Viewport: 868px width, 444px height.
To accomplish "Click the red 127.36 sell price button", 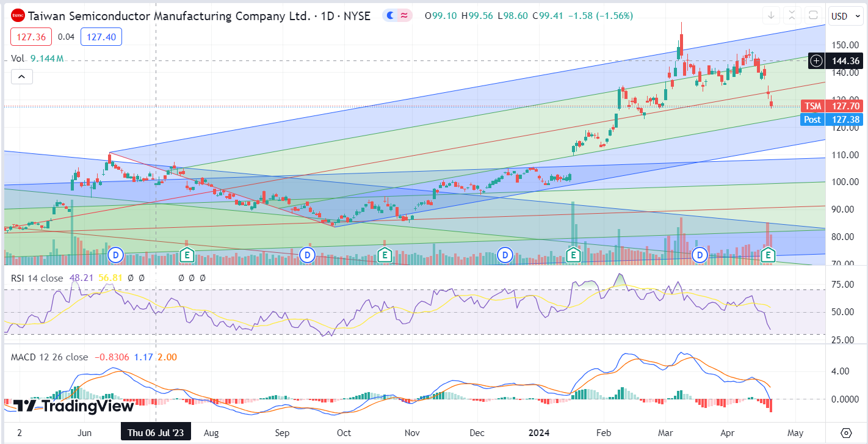I will [x=32, y=37].
